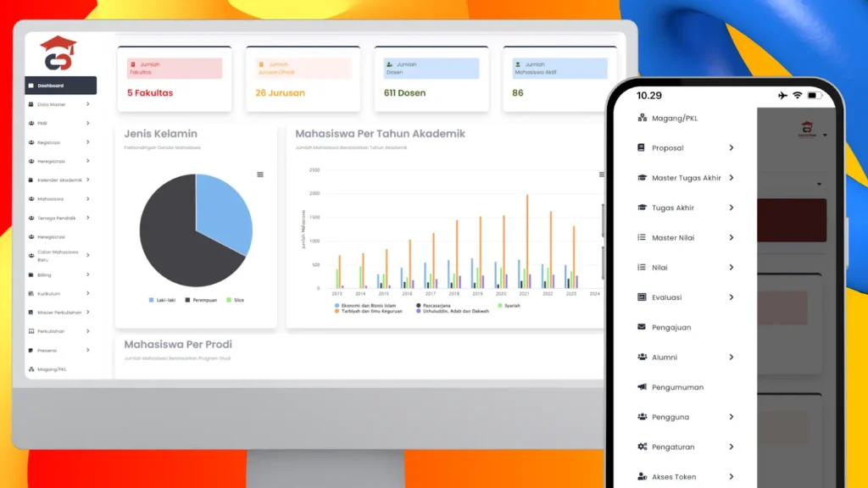Click the Presensi icon in the desktop sidebar
The image size is (868, 488).
[x=31, y=350]
